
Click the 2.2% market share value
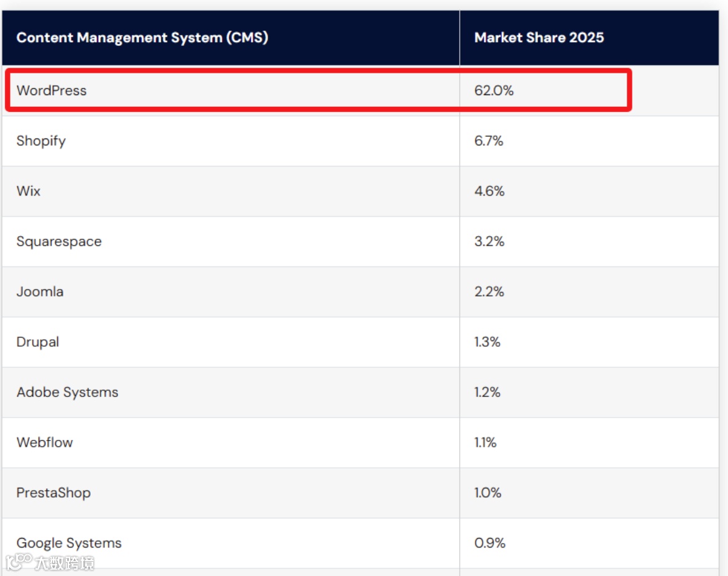click(489, 291)
